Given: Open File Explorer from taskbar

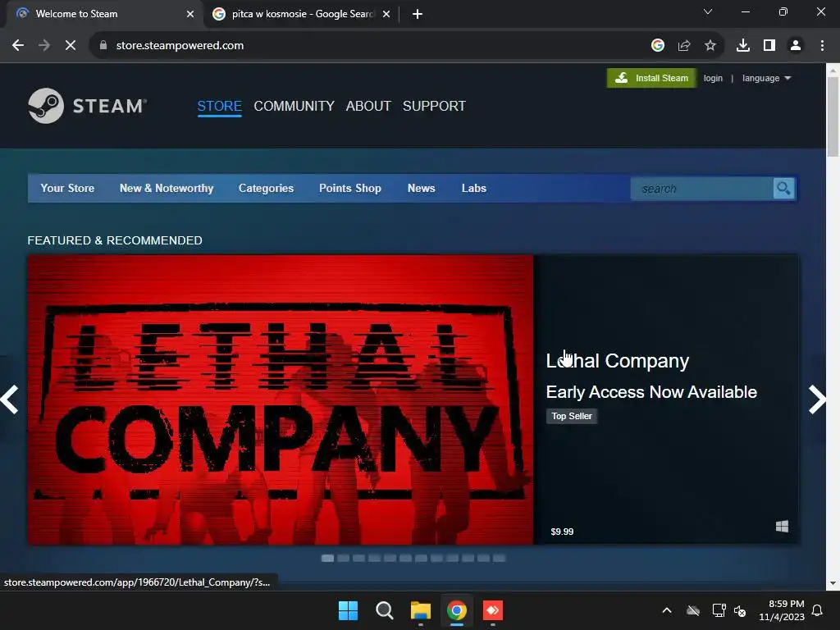Looking at the screenshot, I should (421, 610).
